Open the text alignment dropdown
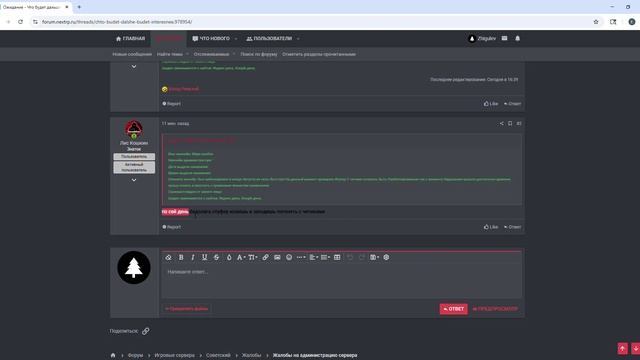Image resolution: width=640 pixels, height=360 pixels. pos(313,258)
